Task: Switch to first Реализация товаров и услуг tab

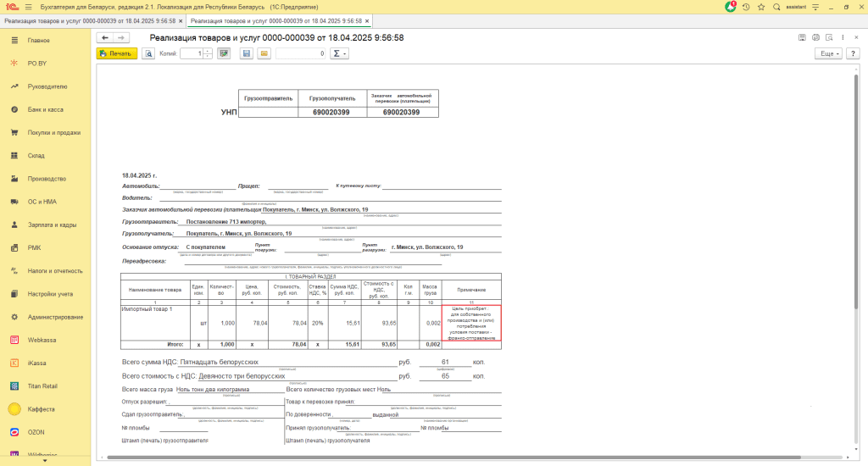Action: [90, 21]
